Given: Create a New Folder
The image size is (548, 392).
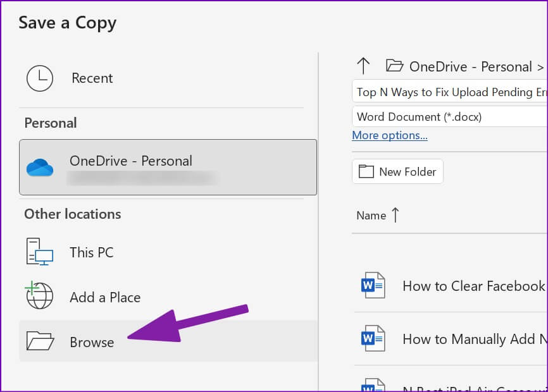Looking at the screenshot, I should (x=398, y=171).
